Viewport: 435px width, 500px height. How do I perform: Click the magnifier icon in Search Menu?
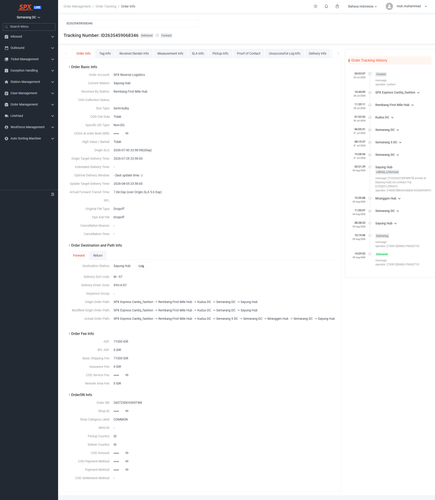[x=6, y=27]
